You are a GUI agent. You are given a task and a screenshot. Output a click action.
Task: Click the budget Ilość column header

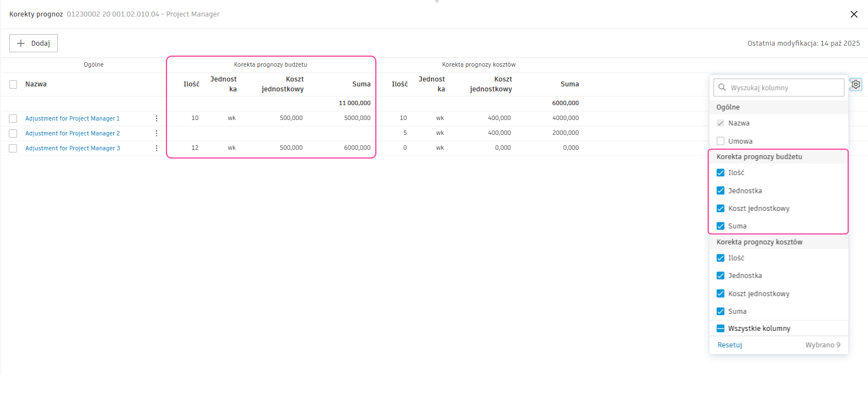191,84
